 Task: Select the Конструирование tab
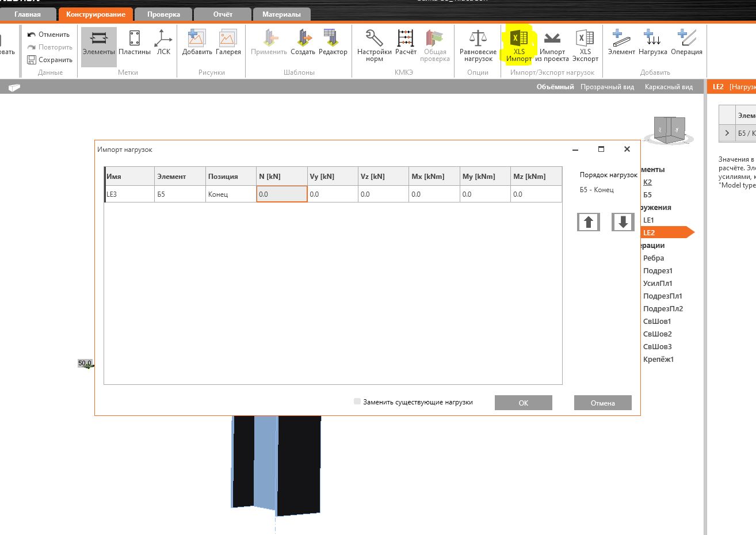pos(96,14)
